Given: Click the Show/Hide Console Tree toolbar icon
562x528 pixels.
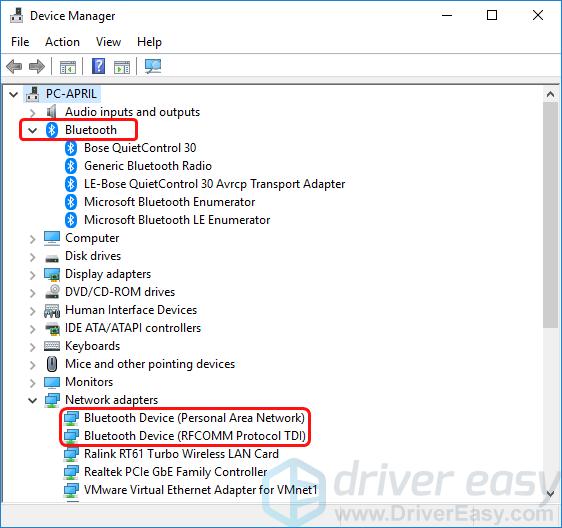Looking at the screenshot, I should (x=67, y=67).
